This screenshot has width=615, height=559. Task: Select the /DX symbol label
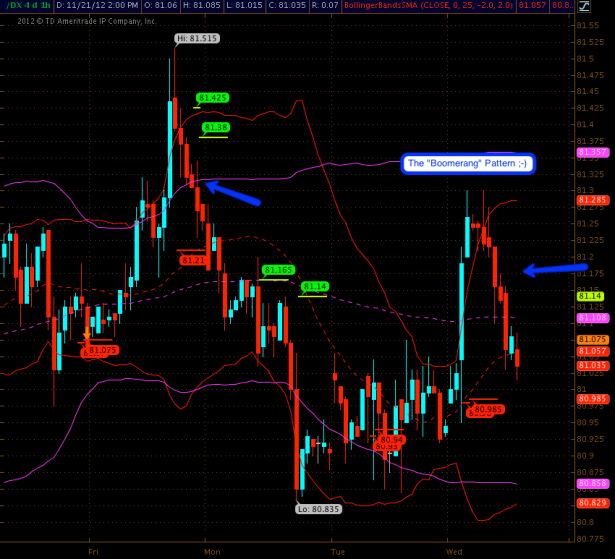[13, 6]
